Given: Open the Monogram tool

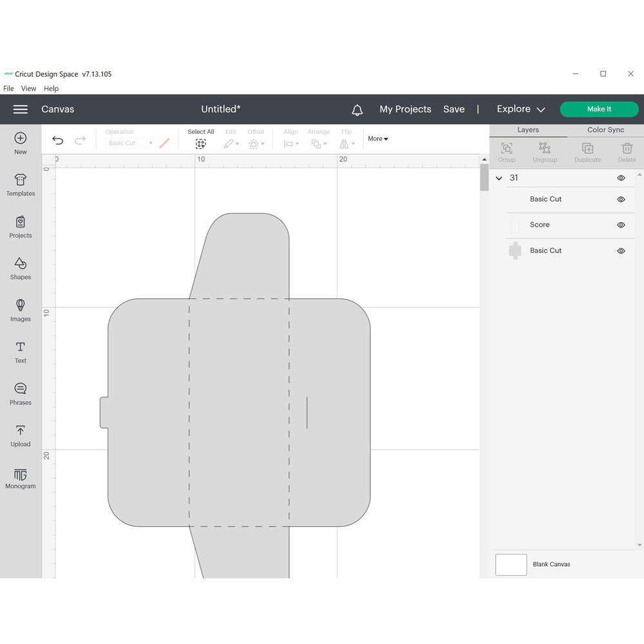Looking at the screenshot, I should (21, 475).
